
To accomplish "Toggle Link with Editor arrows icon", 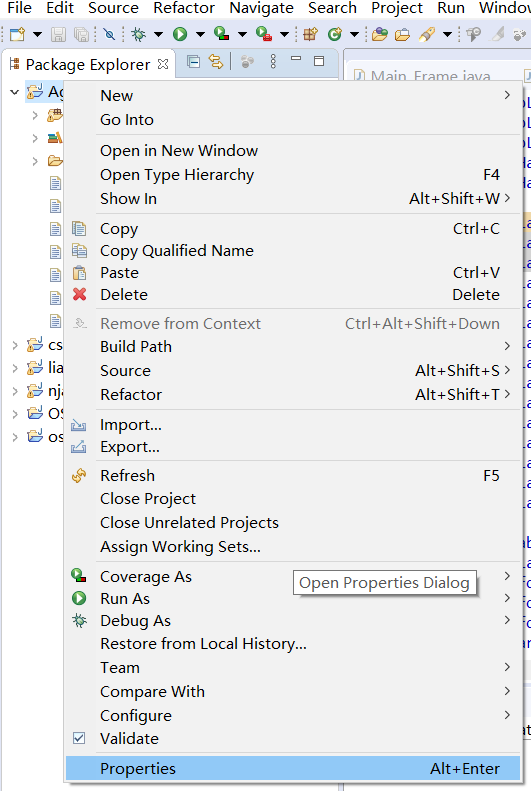I will [216, 62].
